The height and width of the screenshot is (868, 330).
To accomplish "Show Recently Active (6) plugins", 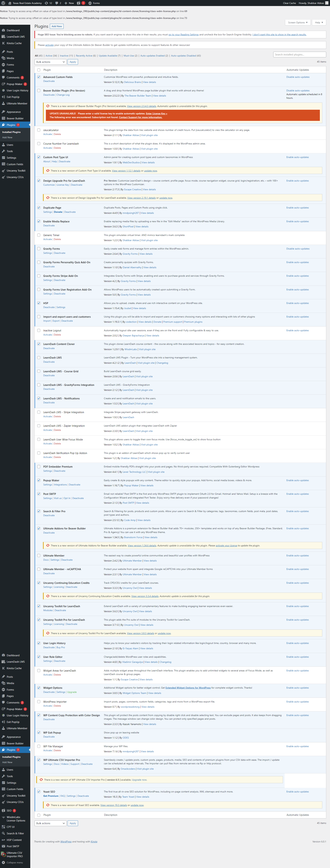I will pos(86,56).
